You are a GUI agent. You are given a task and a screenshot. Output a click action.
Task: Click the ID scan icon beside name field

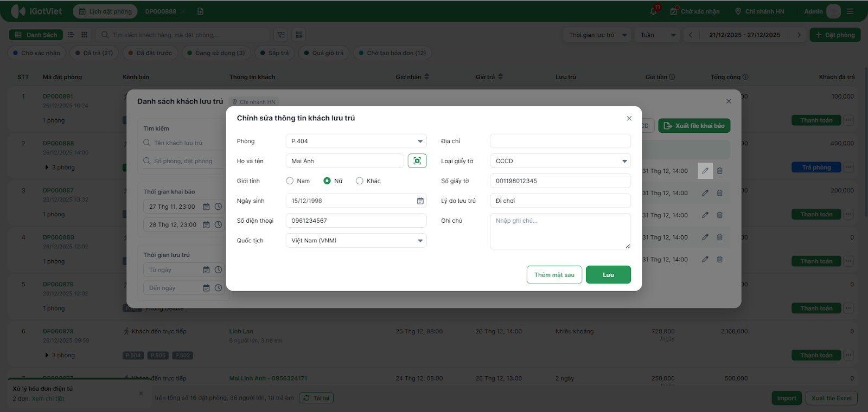pyautogui.click(x=417, y=161)
